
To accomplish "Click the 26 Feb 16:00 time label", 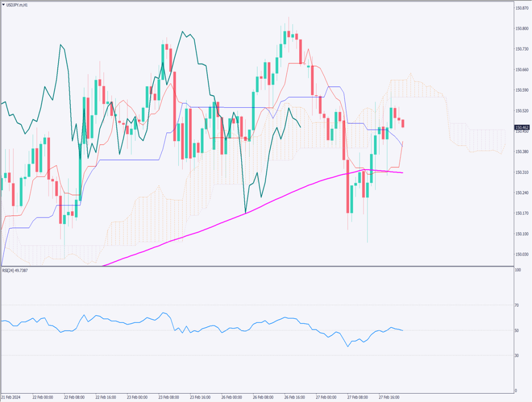I will coord(295,396).
